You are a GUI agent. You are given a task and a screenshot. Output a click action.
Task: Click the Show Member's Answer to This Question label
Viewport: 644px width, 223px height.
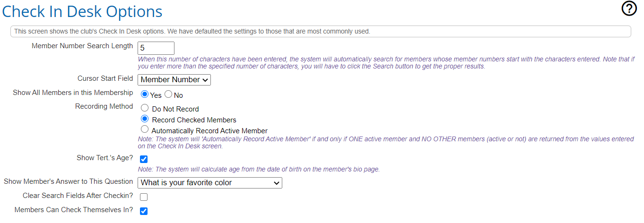[69, 181]
